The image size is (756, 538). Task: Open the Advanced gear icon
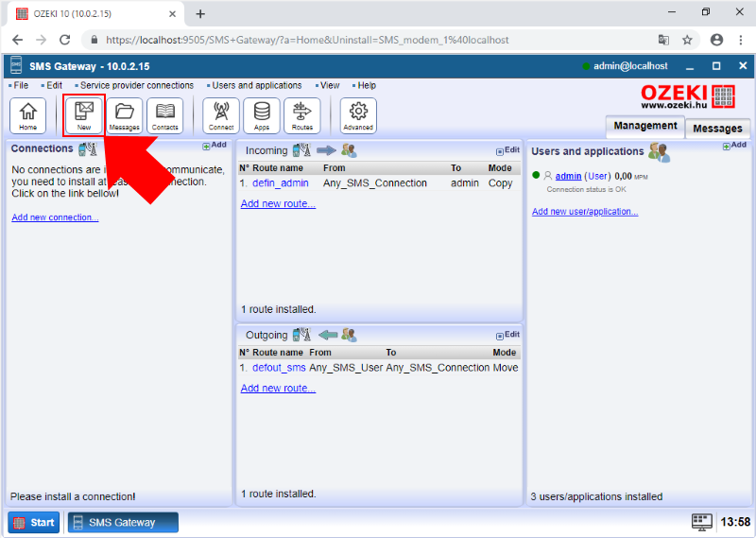pyautogui.click(x=358, y=115)
